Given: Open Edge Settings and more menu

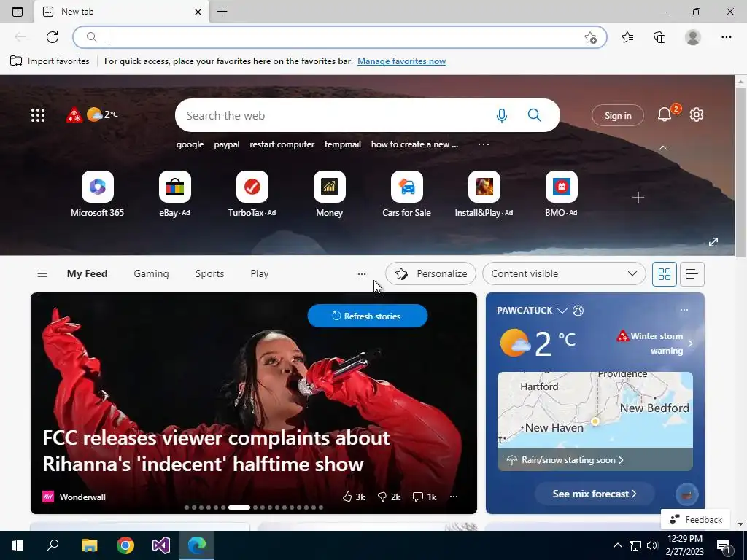Looking at the screenshot, I should point(726,37).
